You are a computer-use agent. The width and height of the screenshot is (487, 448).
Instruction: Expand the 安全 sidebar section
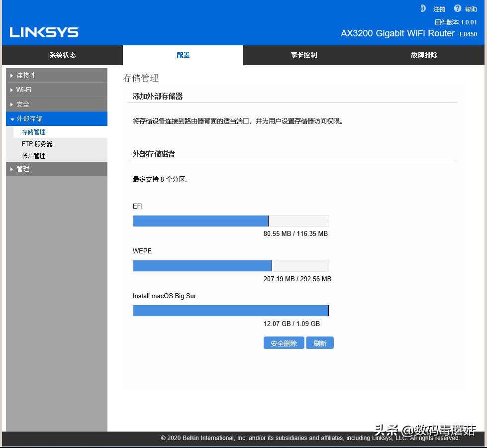click(57, 104)
